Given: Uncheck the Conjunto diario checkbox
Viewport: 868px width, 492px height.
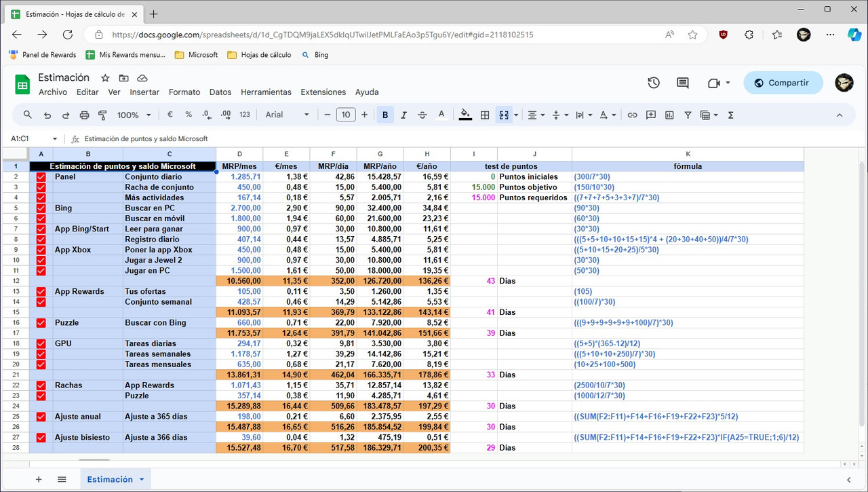Looking at the screenshot, I should (x=41, y=176).
